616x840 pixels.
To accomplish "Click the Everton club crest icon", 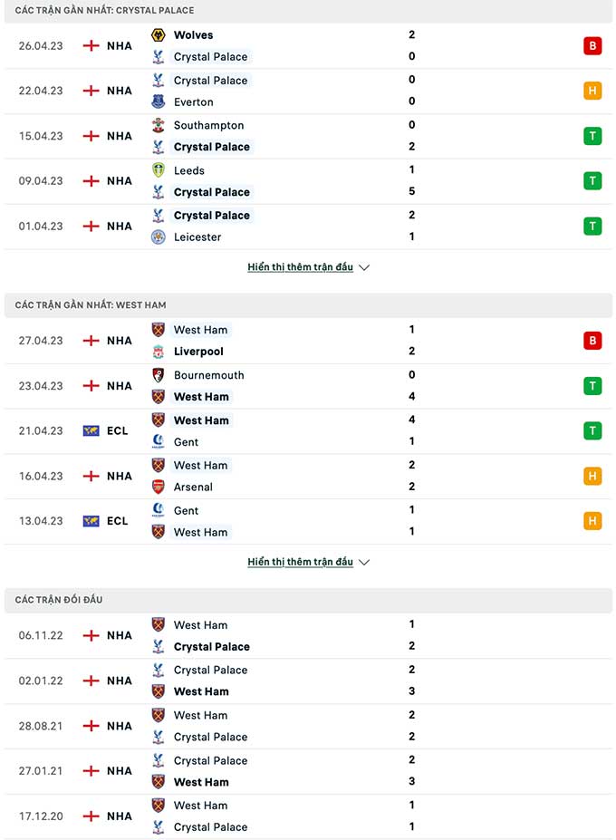I will [x=158, y=101].
